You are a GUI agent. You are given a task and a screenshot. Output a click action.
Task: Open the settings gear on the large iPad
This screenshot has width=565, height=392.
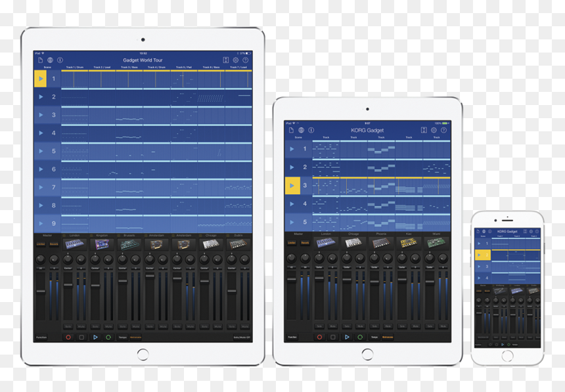(236, 60)
